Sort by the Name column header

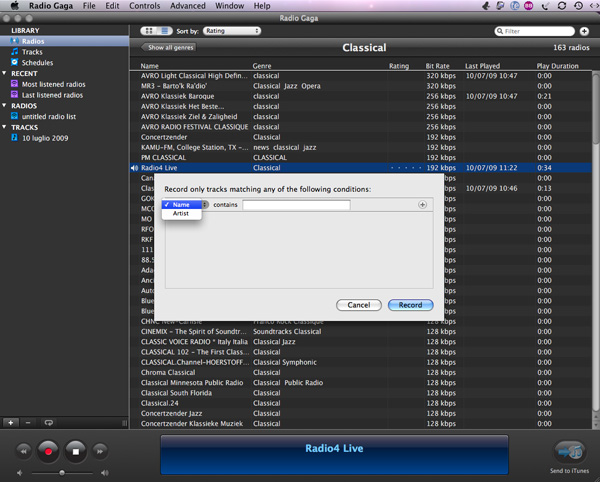tap(149, 66)
